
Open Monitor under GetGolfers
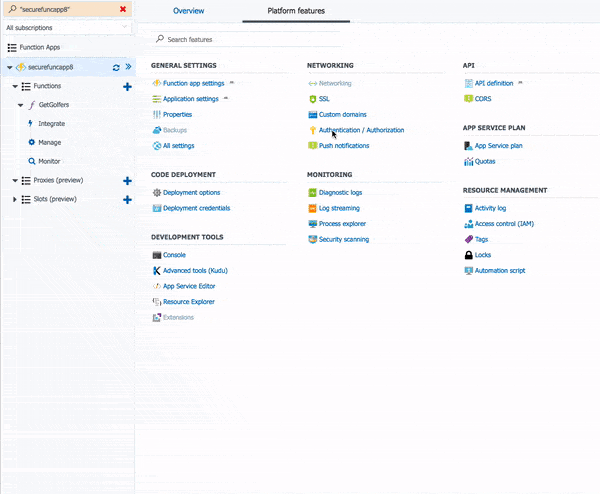click(49, 161)
